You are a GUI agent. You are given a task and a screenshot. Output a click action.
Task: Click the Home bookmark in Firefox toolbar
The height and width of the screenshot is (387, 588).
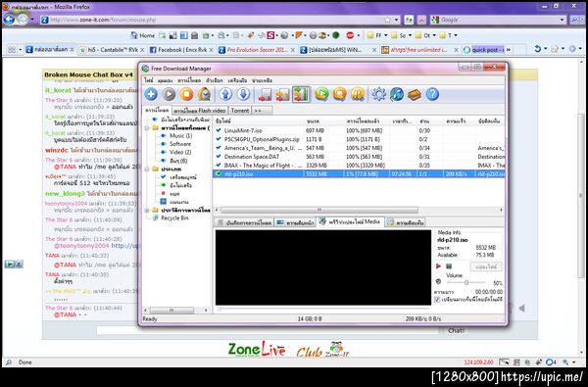[142, 35]
